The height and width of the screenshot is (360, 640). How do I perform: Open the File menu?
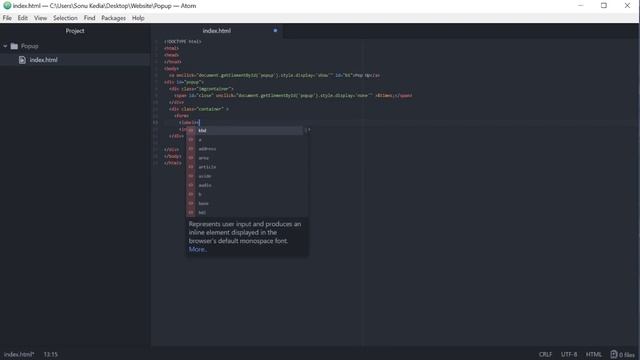[x=7, y=18]
